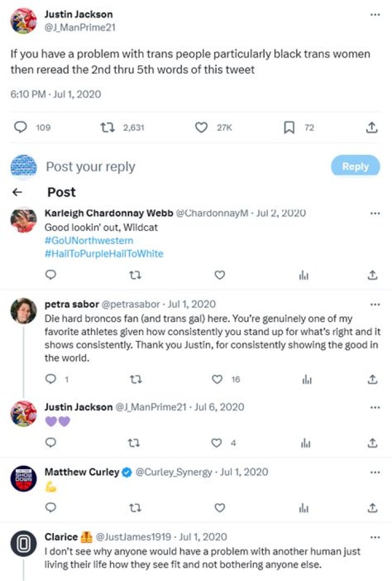Bookmark the main tweet

pos(289,128)
